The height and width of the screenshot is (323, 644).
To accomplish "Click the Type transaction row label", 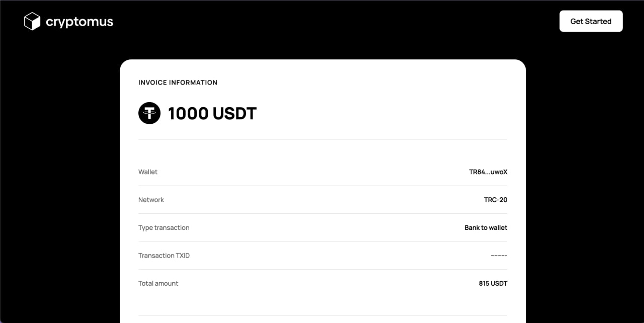I will coord(164,227).
